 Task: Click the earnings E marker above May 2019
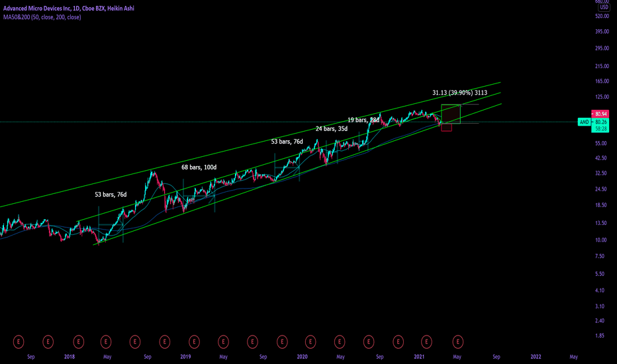pyautogui.click(x=223, y=341)
